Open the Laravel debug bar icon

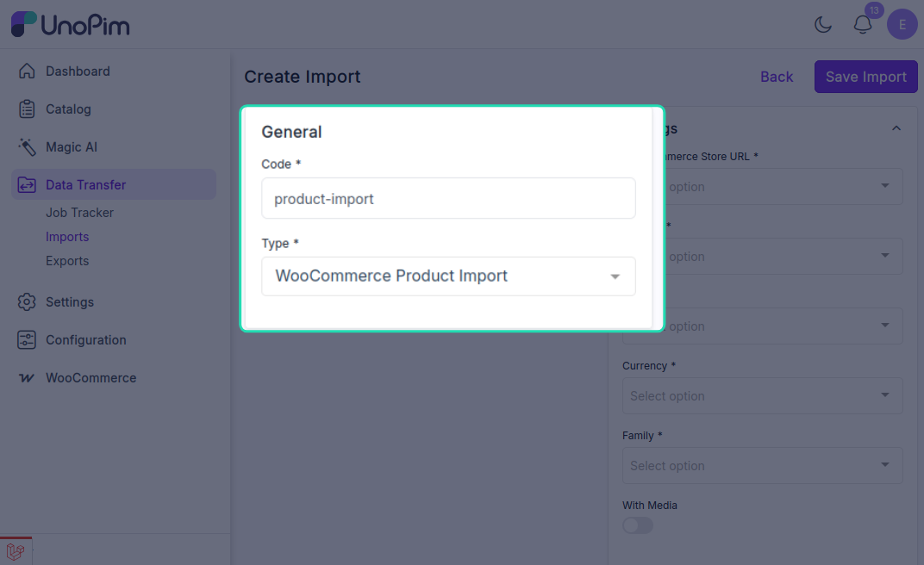click(16, 551)
